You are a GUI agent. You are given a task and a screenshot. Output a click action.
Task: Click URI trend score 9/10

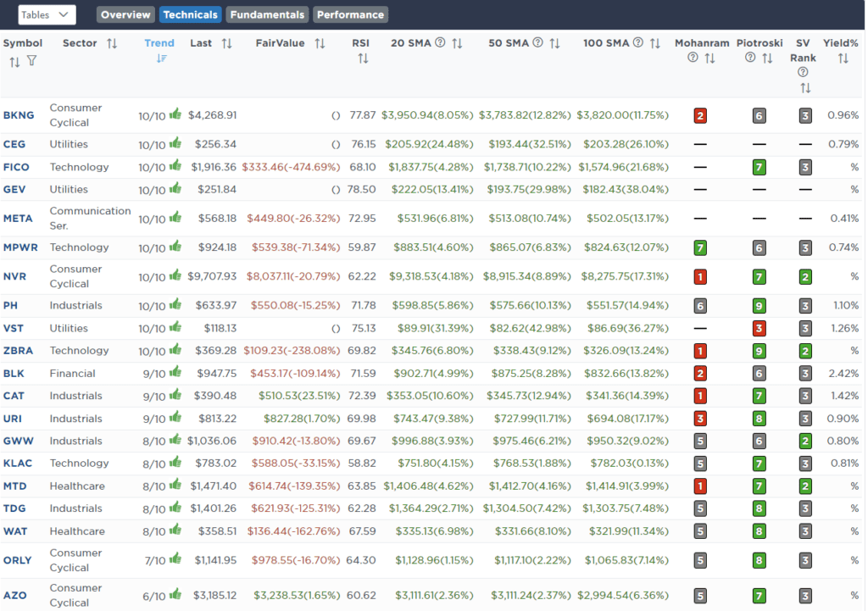point(154,419)
